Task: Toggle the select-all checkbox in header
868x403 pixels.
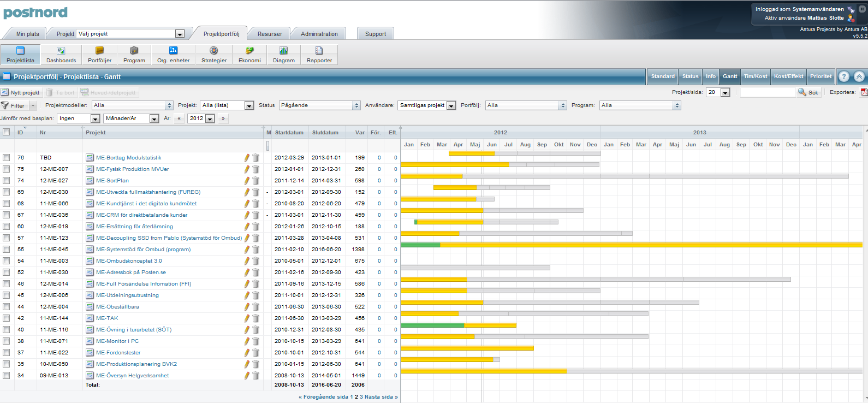Action: 7,132
